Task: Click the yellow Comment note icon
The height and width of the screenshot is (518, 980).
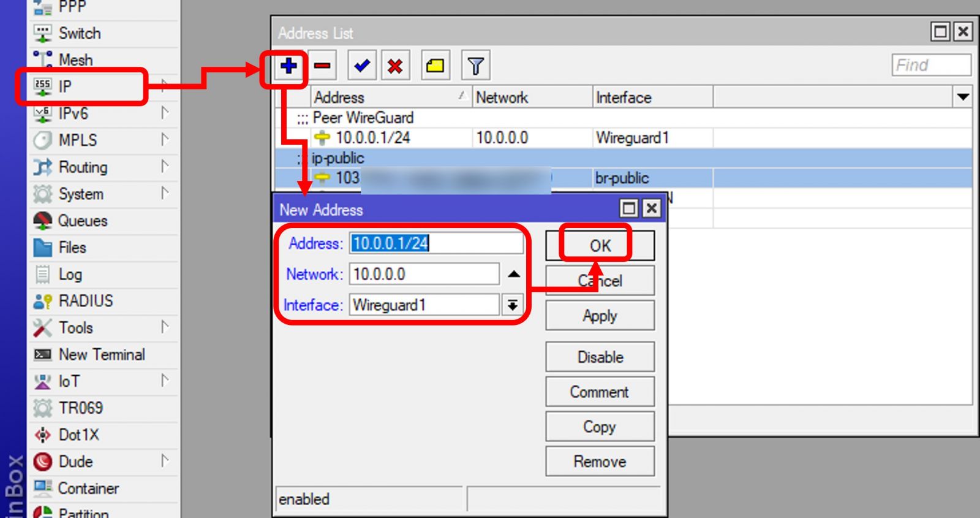Action: (x=435, y=66)
